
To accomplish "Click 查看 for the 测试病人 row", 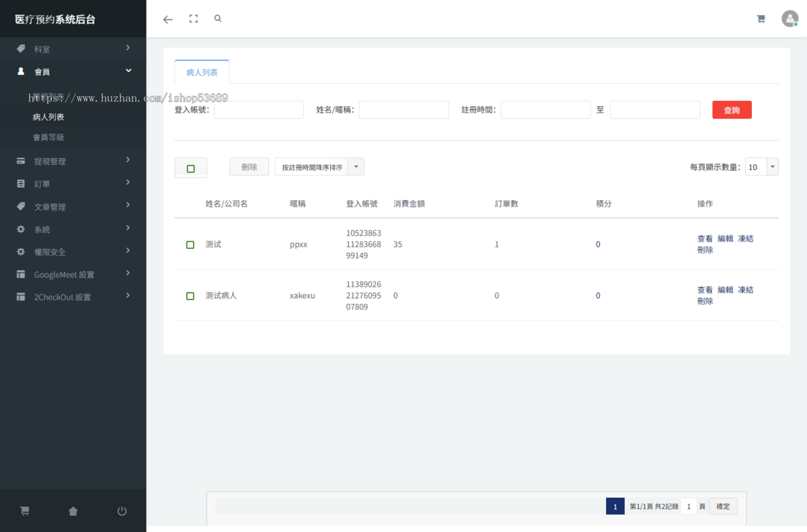I will [705, 290].
